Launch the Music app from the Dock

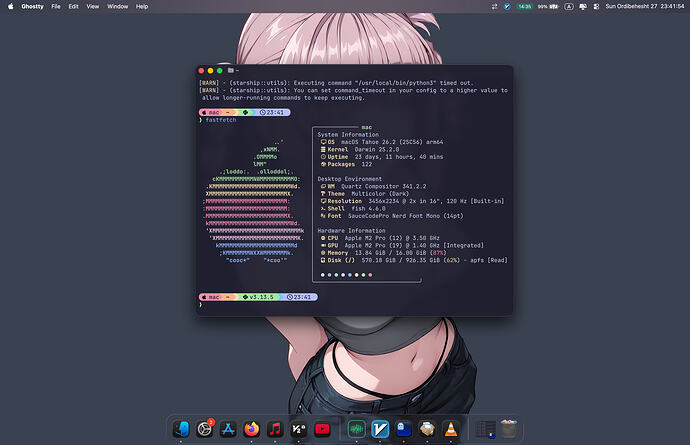click(x=275, y=429)
